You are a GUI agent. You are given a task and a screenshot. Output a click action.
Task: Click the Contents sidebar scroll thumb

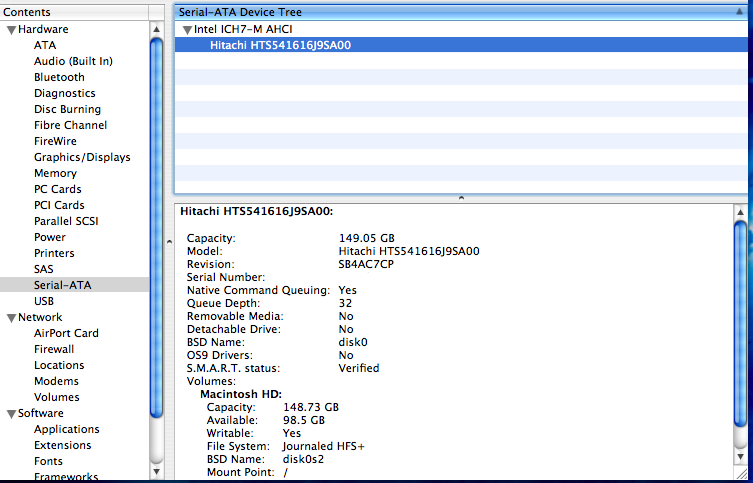pyautogui.click(x=157, y=228)
